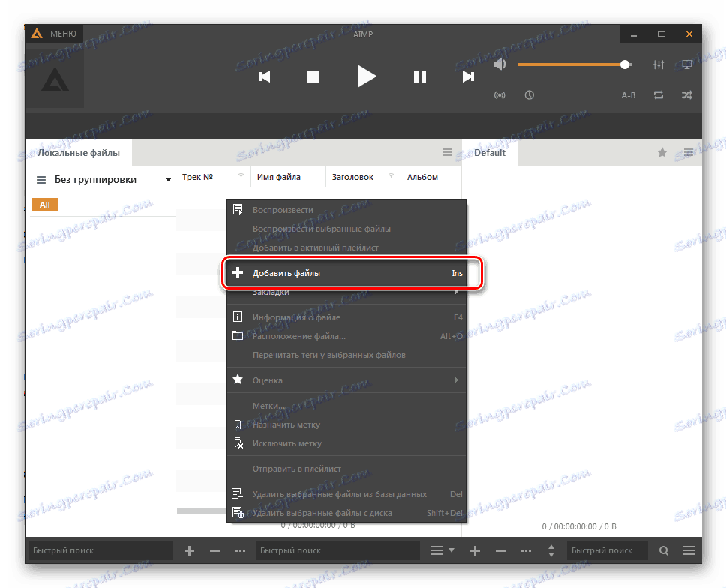The image size is (726, 588).
Task: Click the search magnifier icon
Action: pyautogui.click(x=664, y=550)
